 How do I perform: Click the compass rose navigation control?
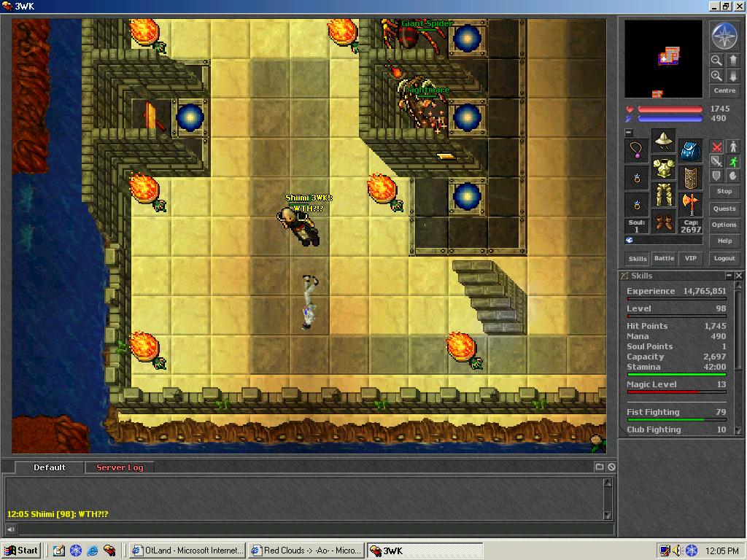pyautogui.click(x=724, y=36)
